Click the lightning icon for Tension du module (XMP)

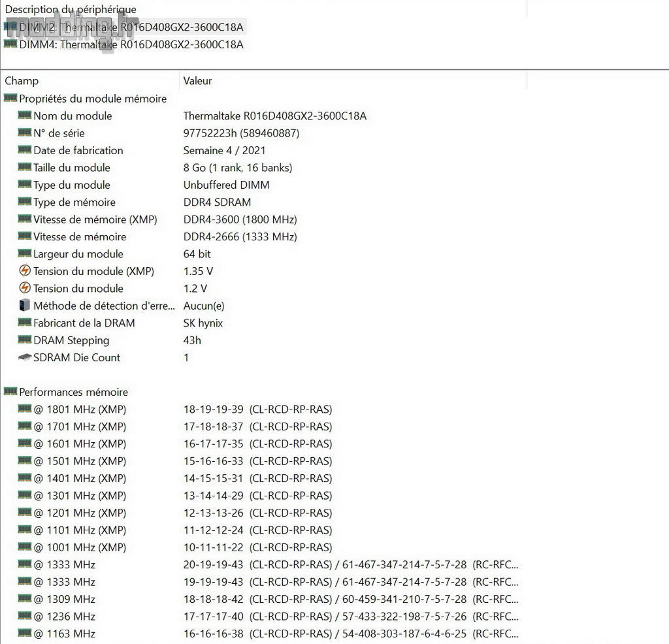coord(25,270)
